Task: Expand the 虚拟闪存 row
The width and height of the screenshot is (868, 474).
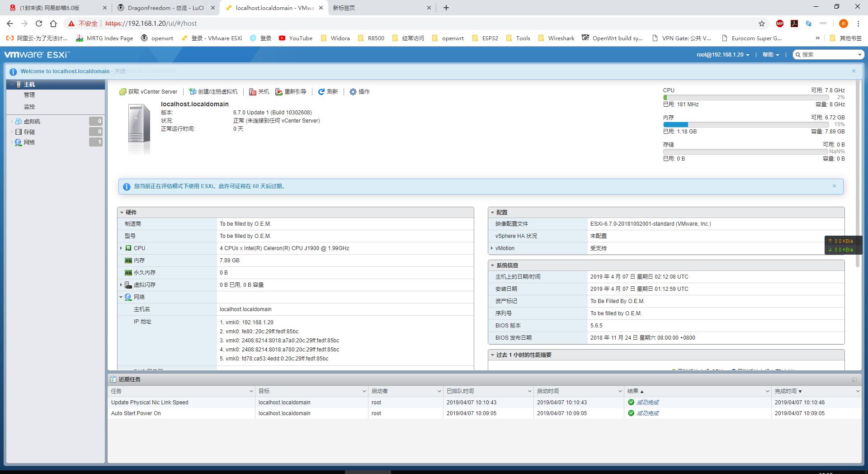Action: click(121, 285)
